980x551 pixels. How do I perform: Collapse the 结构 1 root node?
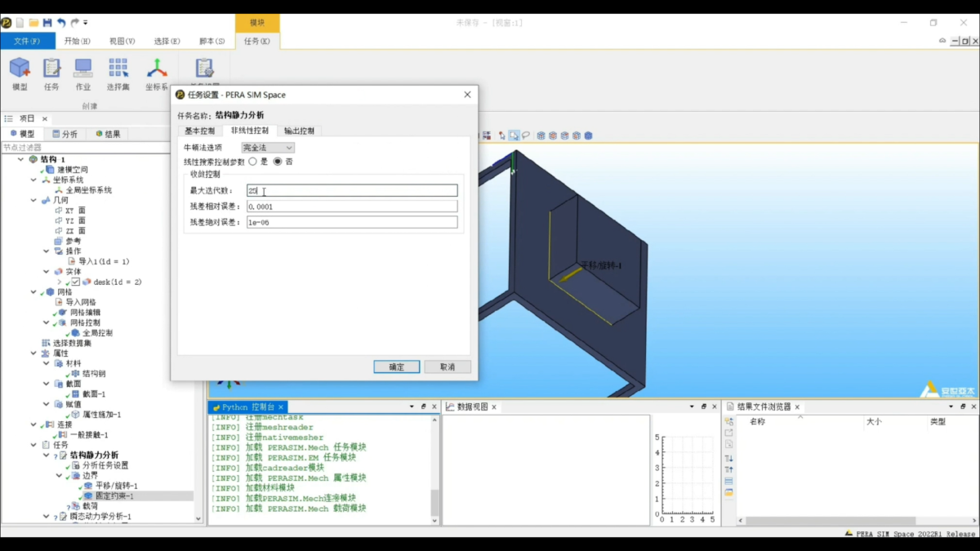click(20, 159)
